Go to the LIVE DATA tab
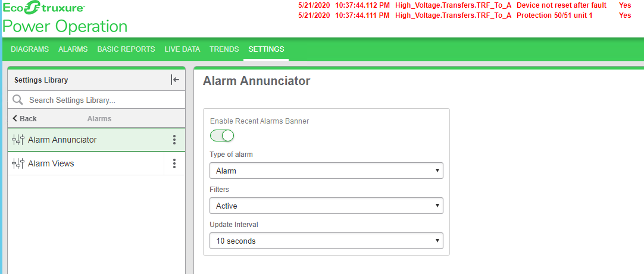 [x=182, y=49]
